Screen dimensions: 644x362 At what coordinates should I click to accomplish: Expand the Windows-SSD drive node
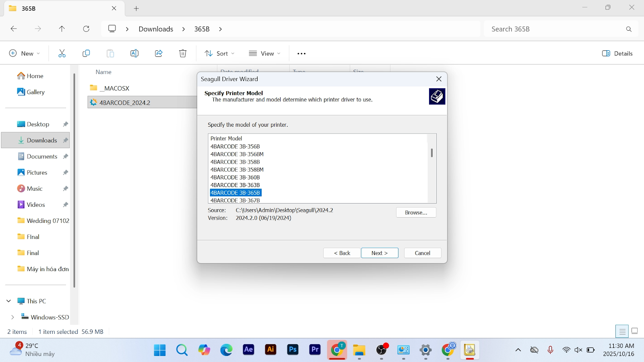(x=12, y=317)
